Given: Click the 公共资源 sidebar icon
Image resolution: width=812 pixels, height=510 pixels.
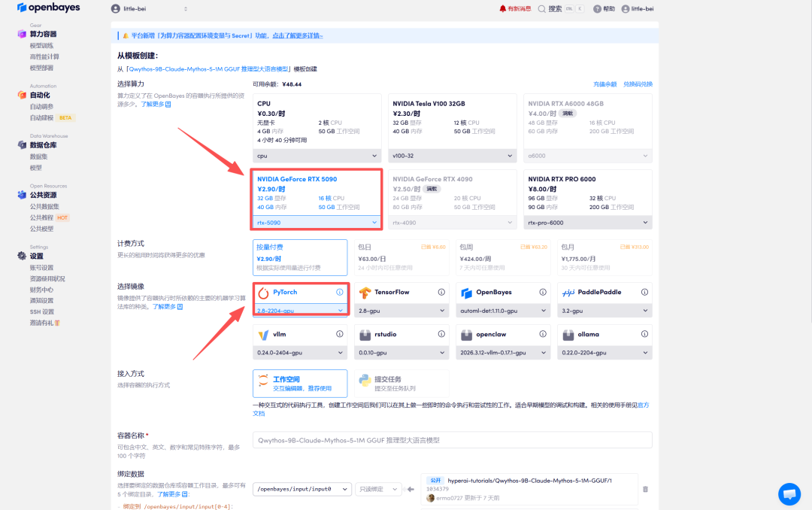Looking at the screenshot, I should click(22, 195).
